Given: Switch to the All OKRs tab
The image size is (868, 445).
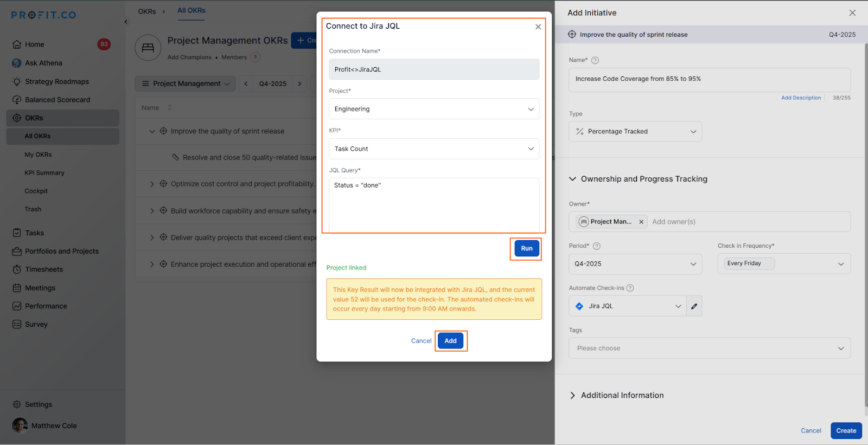Looking at the screenshot, I should [x=192, y=10].
